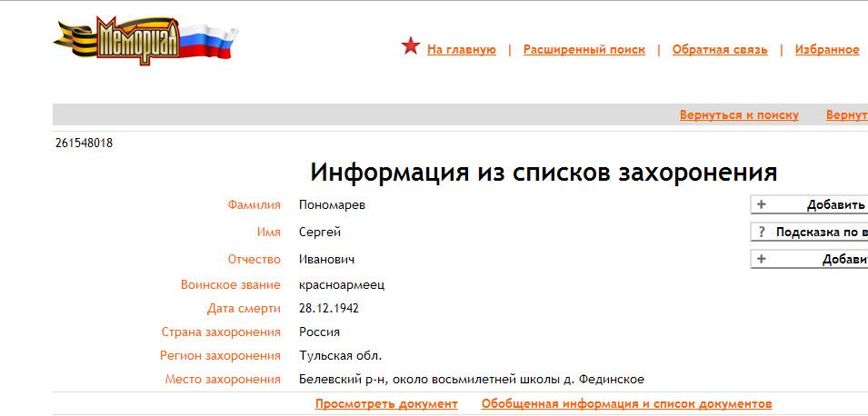
Task: Go to На главную page
Action: [x=462, y=50]
